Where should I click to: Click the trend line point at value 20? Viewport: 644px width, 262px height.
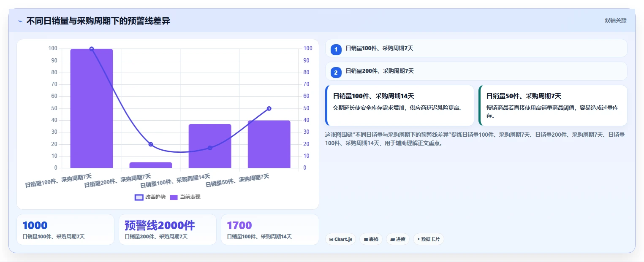(151, 144)
